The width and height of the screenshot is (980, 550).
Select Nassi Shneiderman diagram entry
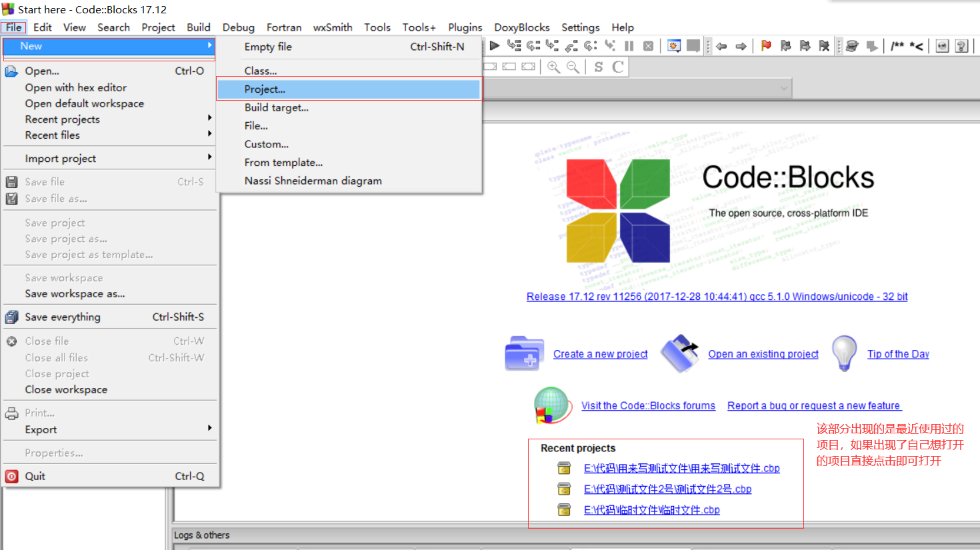point(349,181)
